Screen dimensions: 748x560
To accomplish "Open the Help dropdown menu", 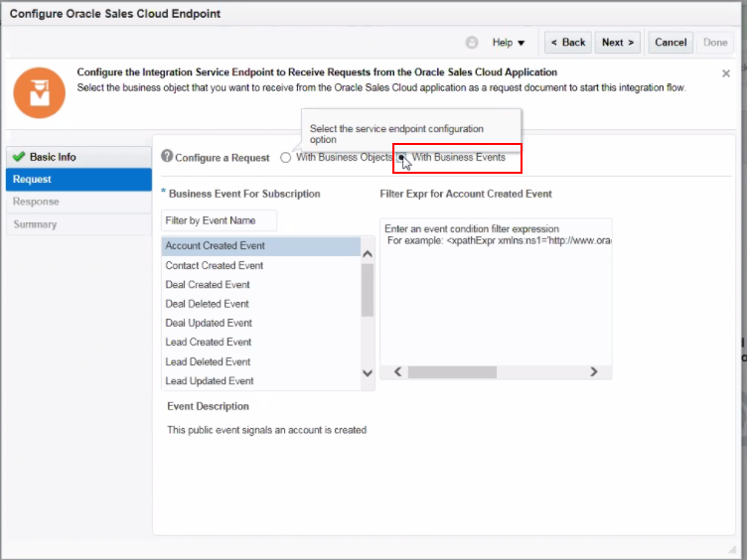I will point(509,43).
